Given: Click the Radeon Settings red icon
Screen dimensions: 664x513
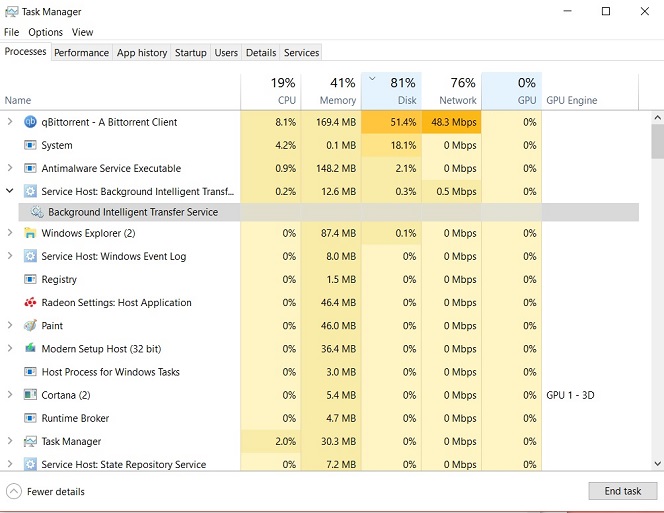Looking at the screenshot, I should (30, 302).
